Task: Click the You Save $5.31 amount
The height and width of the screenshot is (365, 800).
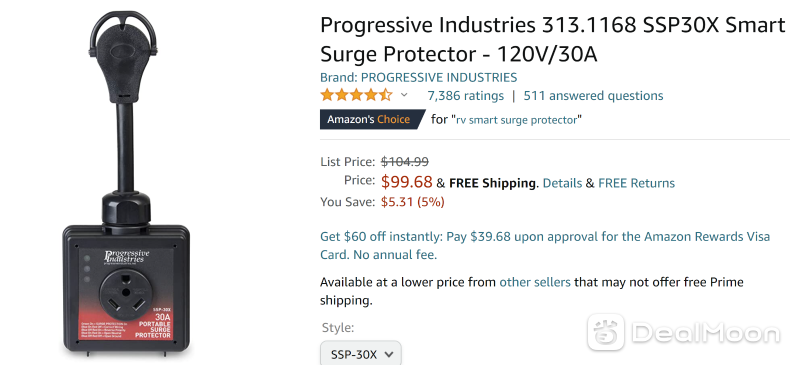Action: 413,202
